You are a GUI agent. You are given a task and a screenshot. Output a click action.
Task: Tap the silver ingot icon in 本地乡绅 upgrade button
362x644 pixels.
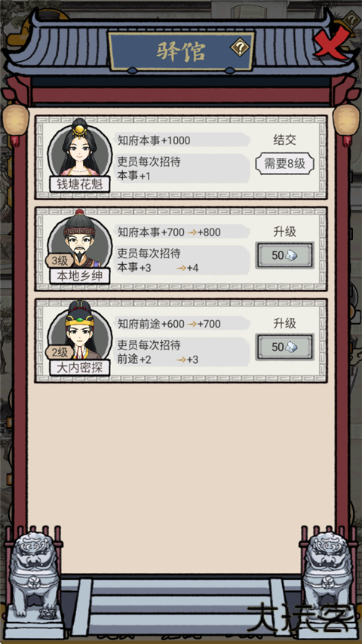291,255
